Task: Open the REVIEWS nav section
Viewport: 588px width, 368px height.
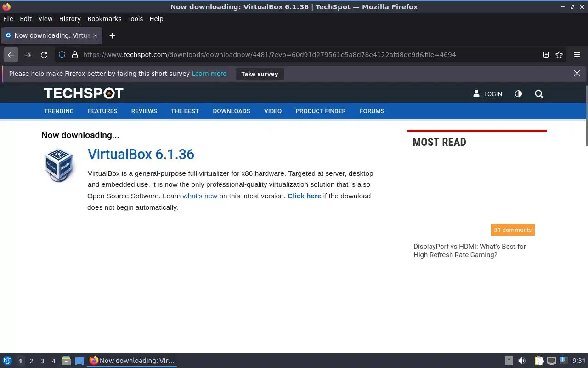Action: (x=144, y=111)
